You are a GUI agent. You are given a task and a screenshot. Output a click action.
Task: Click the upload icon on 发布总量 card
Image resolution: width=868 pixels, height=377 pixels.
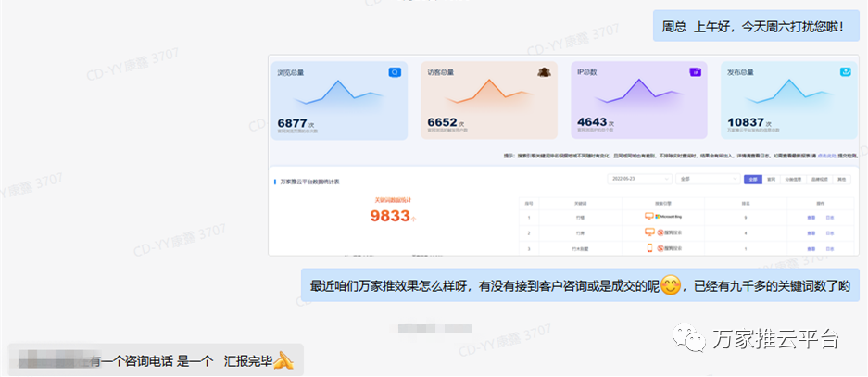pyautogui.click(x=845, y=72)
